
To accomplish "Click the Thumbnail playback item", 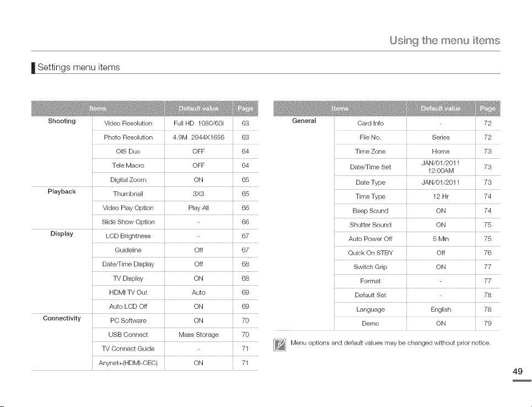I will [128, 194].
